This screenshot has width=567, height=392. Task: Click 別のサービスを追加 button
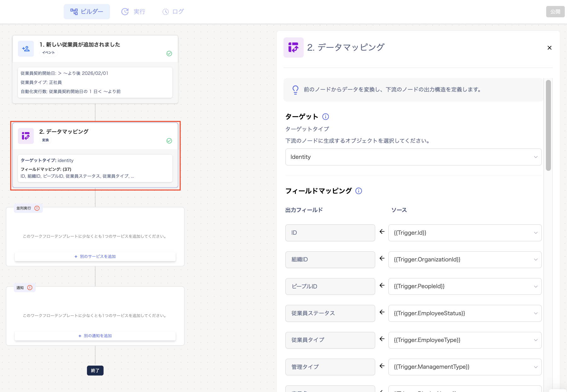click(x=95, y=256)
